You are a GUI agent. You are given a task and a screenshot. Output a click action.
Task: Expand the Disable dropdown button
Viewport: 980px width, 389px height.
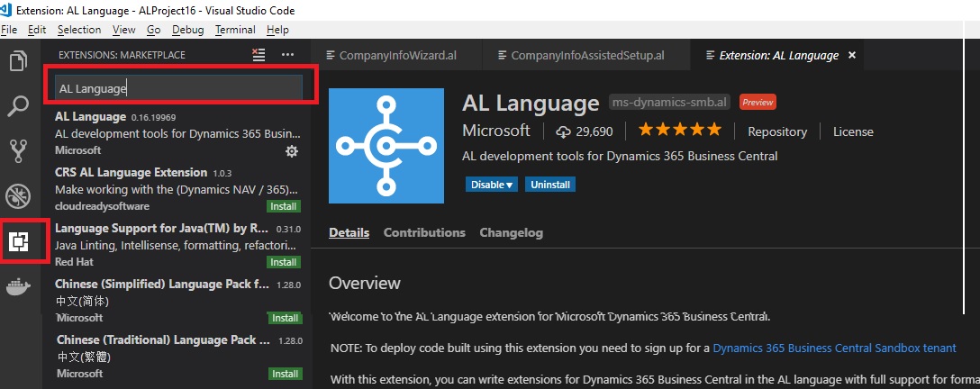coord(491,185)
